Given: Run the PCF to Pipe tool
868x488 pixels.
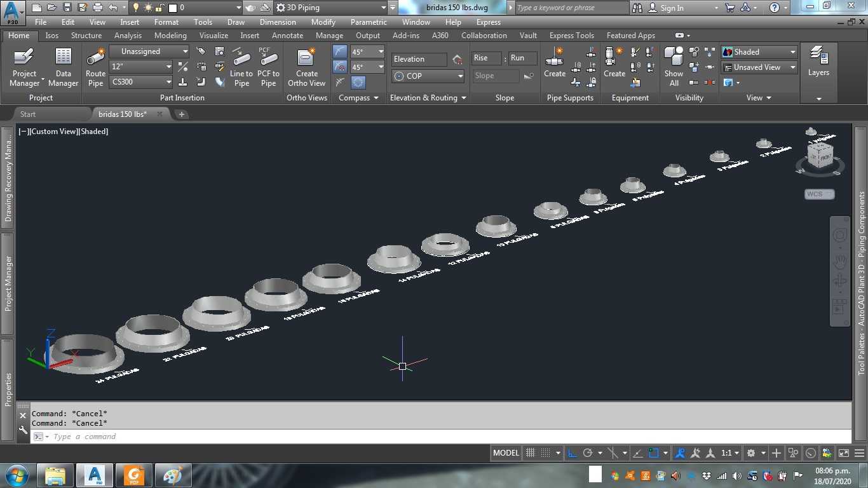Looking at the screenshot, I should [x=268, y=67].
